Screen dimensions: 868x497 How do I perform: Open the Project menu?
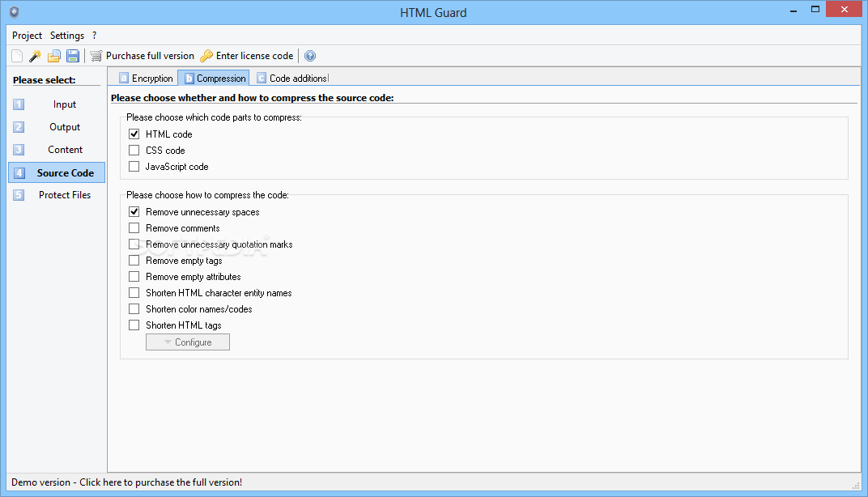28,36
